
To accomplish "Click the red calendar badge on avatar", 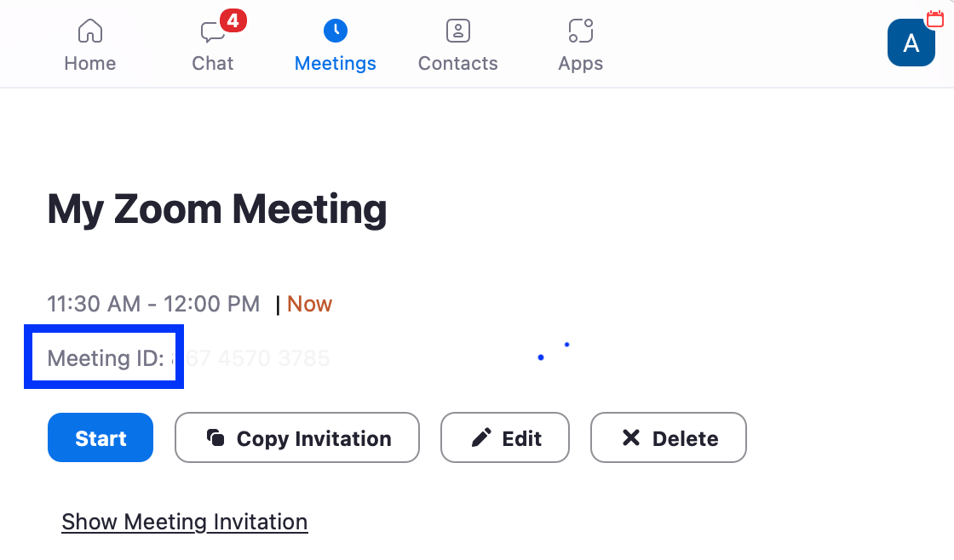I will pos(935,19).
